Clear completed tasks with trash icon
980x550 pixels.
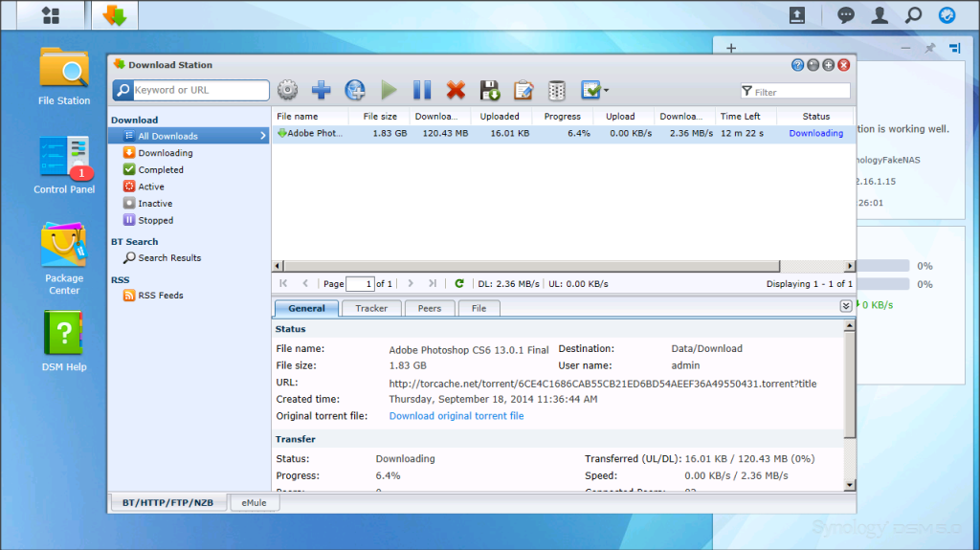(x=557, y=90)
